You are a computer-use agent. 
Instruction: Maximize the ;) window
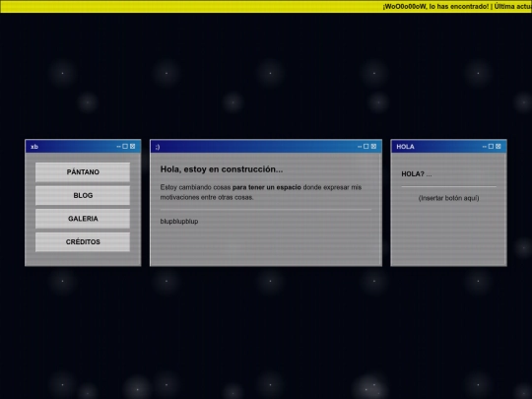tap(366, 146)
